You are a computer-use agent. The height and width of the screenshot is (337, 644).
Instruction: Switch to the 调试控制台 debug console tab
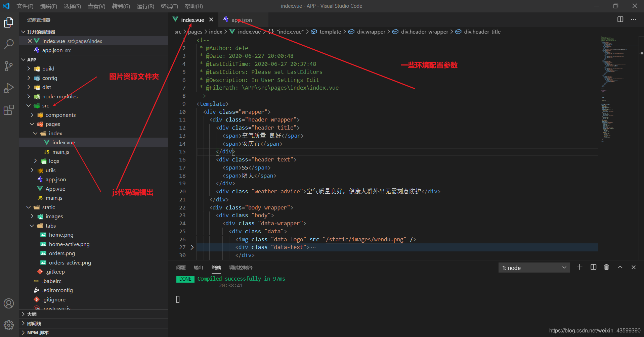click(x=241, y=268)
